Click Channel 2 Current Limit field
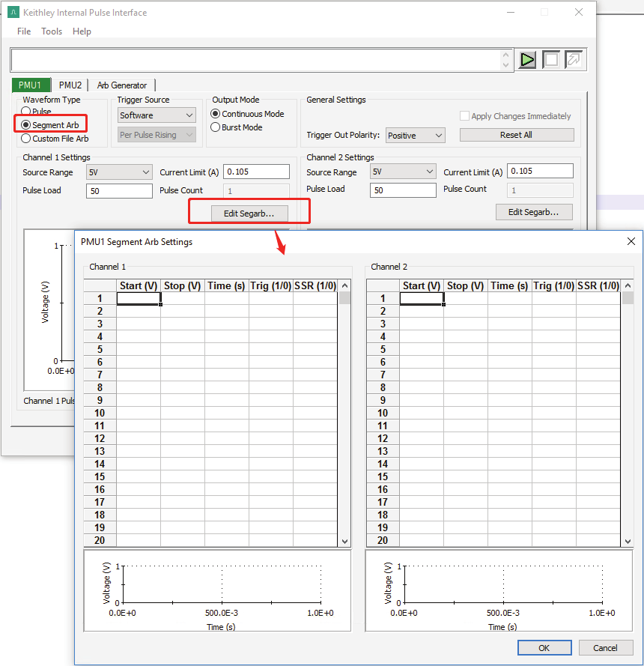Screen dimensions: 644x666 click(540, 171)
